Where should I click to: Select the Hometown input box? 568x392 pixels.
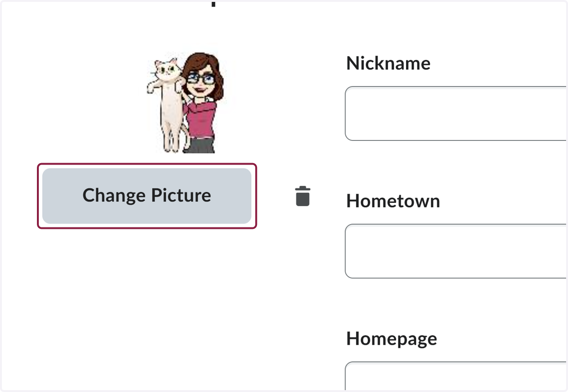pos(456,251)
